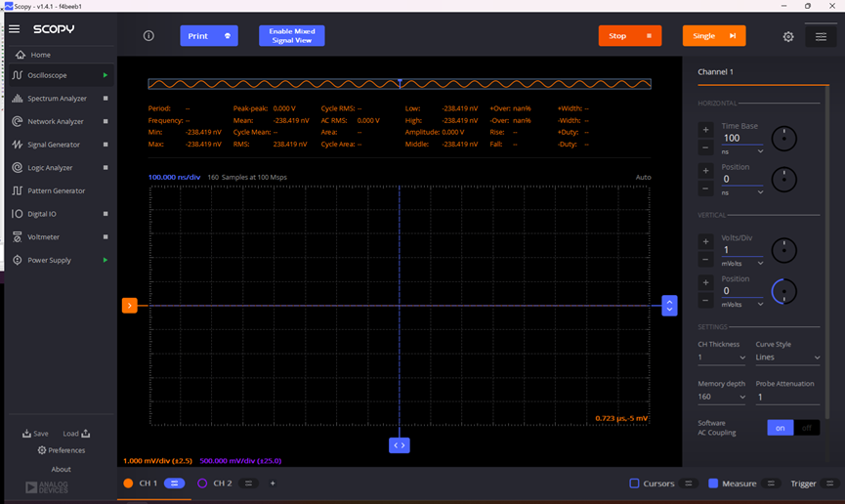Toggle Oscilloscope run indicator play button
The image size is (845, 504).
click(106, 75)
